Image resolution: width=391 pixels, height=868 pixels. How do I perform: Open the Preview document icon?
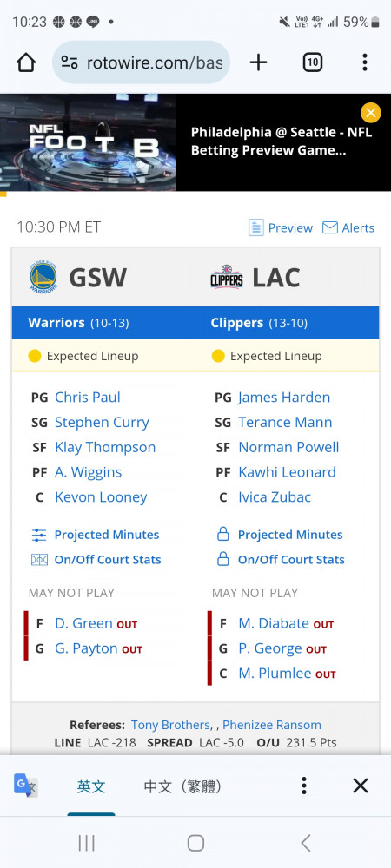click(x=255, y=227)
